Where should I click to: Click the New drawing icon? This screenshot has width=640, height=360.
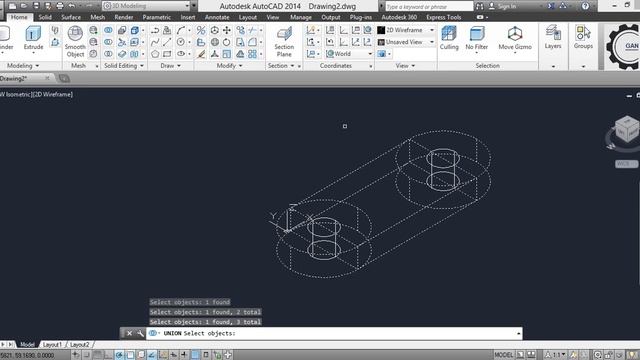point(13,6)
